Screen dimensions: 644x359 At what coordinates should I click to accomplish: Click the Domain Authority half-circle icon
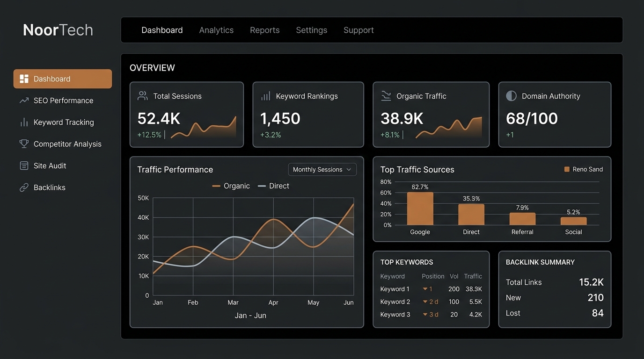pos(511,96)
